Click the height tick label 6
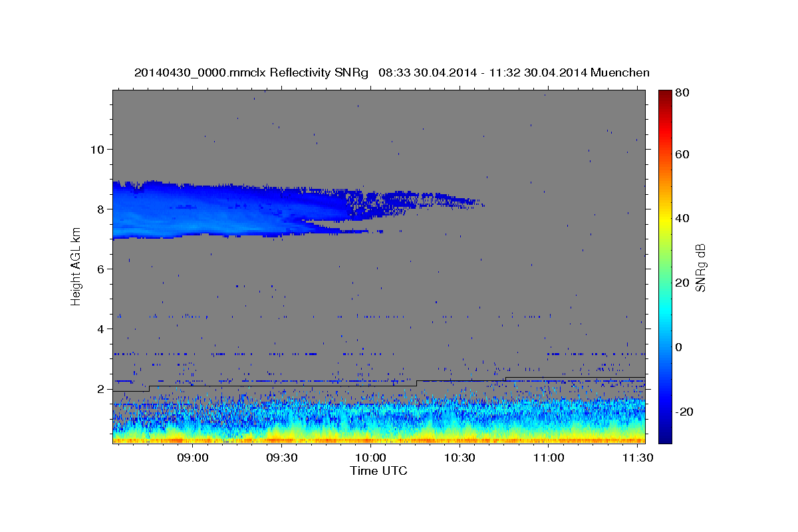The image size is (798, 532). click(x=100, y=269)
